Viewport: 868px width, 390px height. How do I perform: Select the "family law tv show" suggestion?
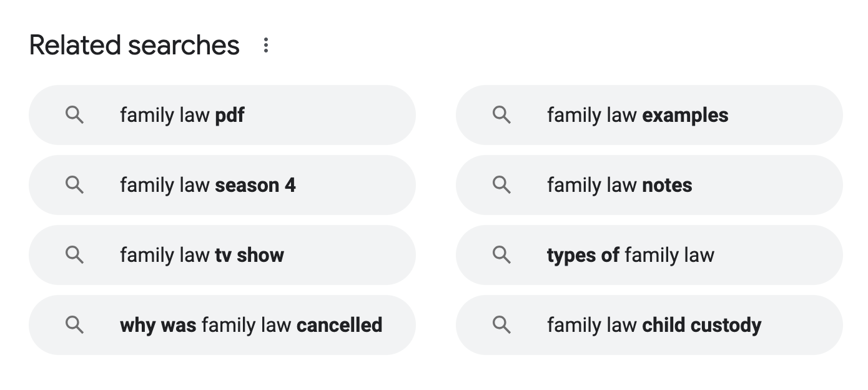202,256
